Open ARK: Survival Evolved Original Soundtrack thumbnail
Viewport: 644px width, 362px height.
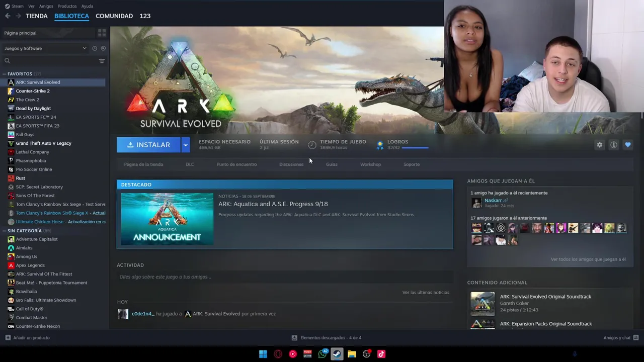click(x=482, y=304)
